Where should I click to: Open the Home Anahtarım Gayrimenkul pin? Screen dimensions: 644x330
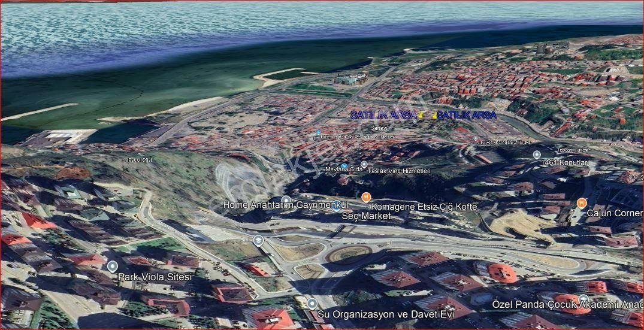[x=286, y=200]
